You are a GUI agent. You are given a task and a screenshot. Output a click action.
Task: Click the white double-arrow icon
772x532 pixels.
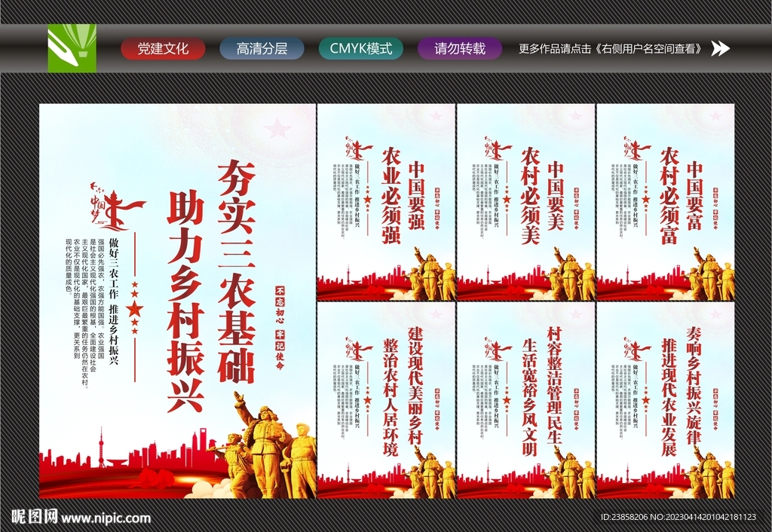pyautogui.click(x=720, y=48)
